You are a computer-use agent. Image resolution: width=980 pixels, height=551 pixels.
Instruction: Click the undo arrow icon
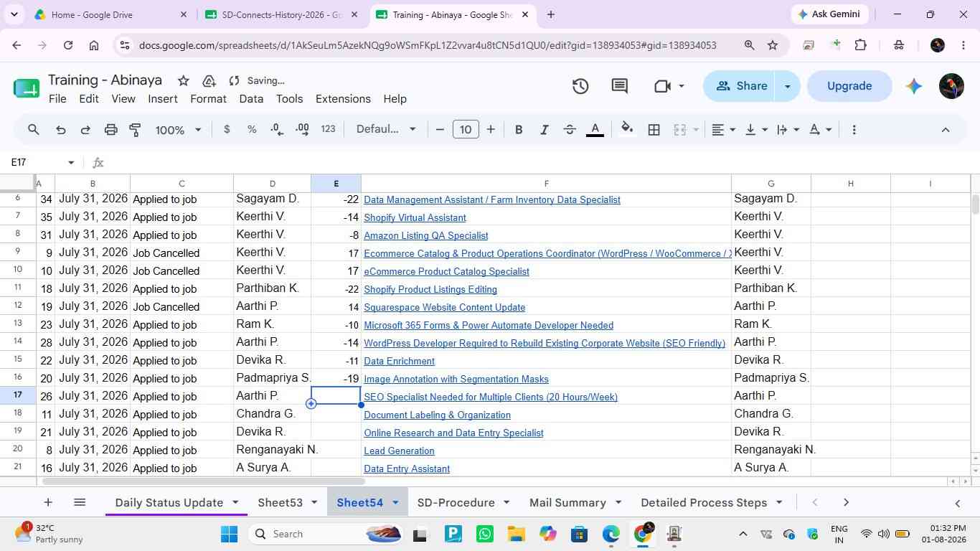tap(61, 130)
